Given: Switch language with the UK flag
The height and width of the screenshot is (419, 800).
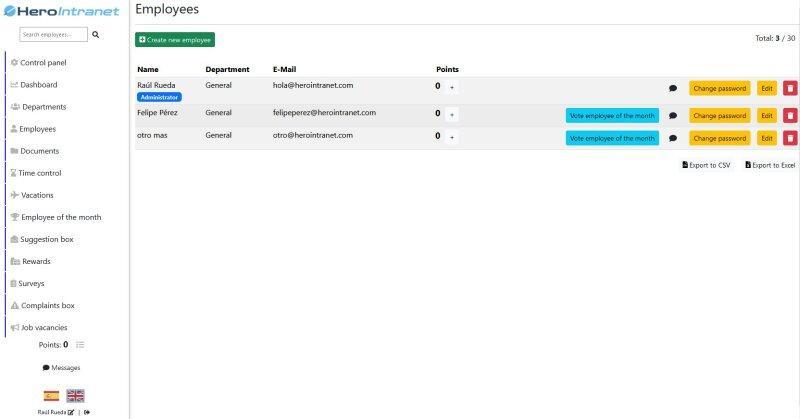Looking at the screenshot, I should click(75, 396).
